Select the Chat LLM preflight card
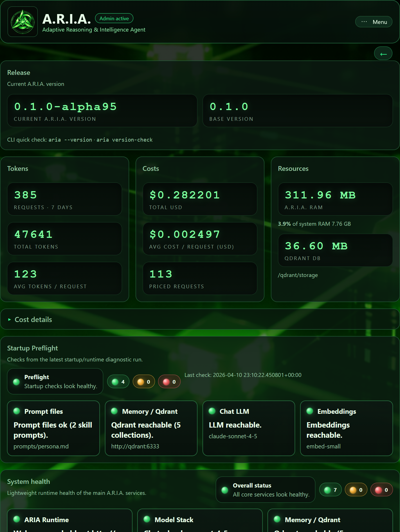This screenshot has height=532, width=400. pos(249,428)
